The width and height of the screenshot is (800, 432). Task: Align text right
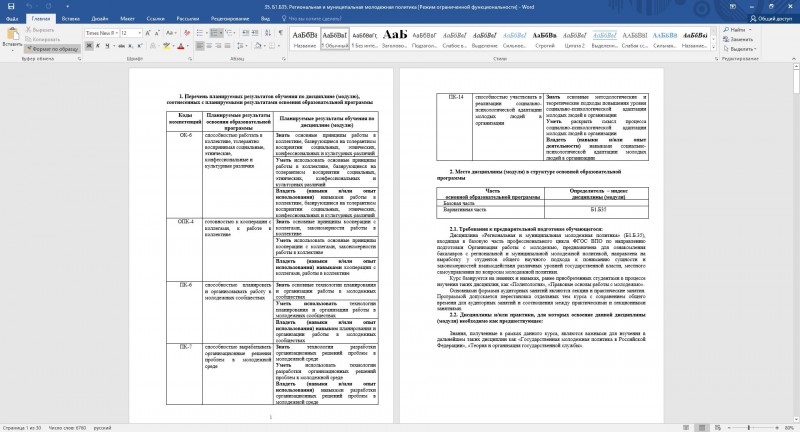pyautogui.click(x=218, y=46)
